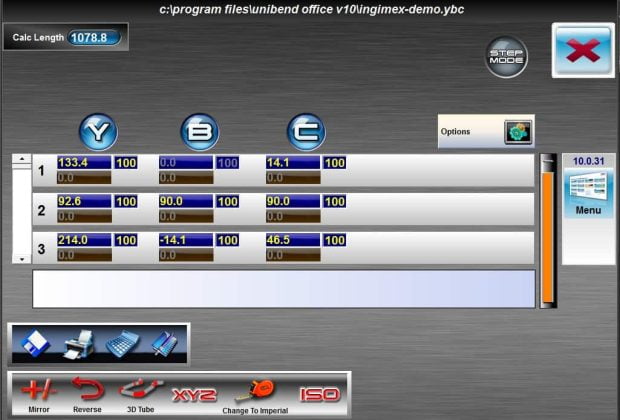Click the ISO icon
The height and width of the screenshot is (420, 620).
point(320,394)
